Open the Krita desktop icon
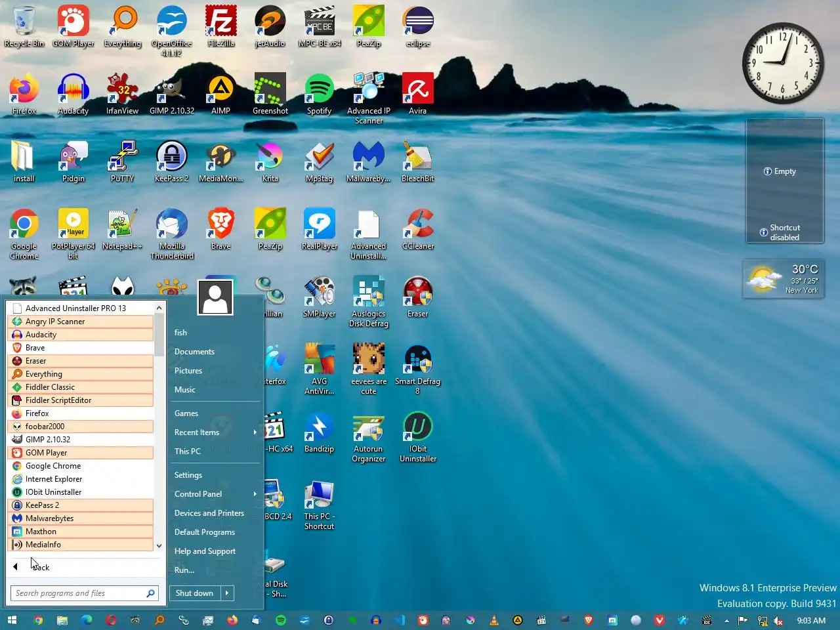The height and width of the screenshot is (630, 840). click(270, 161)
